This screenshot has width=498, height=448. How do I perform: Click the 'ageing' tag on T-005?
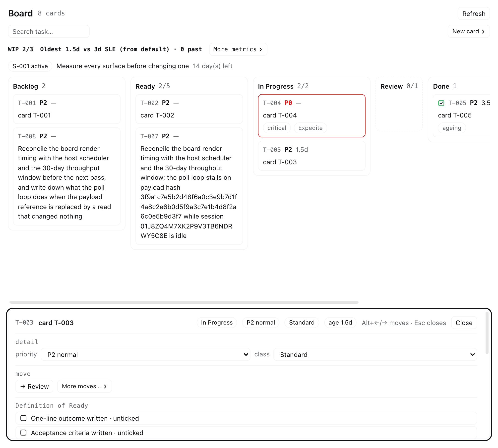[x=452, y=128]
